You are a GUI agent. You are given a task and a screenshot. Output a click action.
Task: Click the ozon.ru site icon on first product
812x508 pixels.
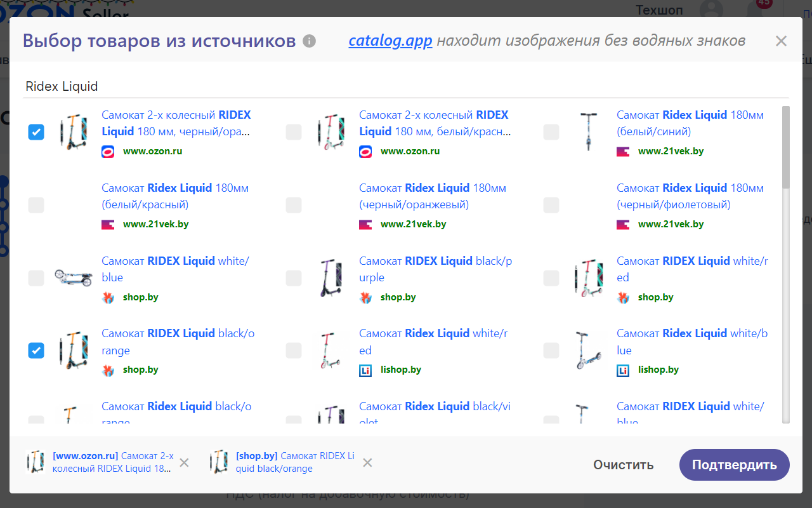tap(107, 151)
